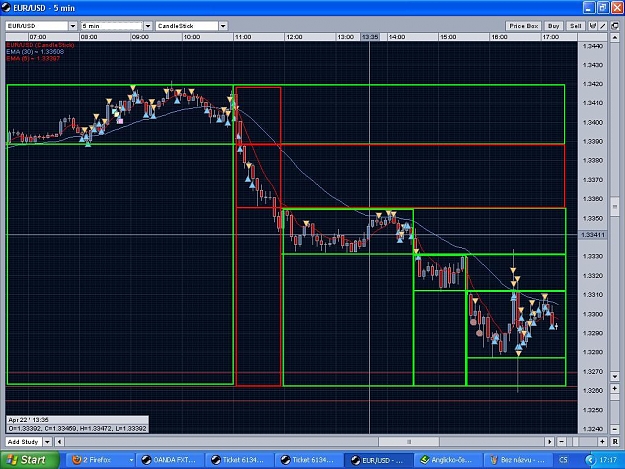The width and height of the screenshot is (625, 469).
Task: Select the line drawing tool icon
Action: pos(603,26)
